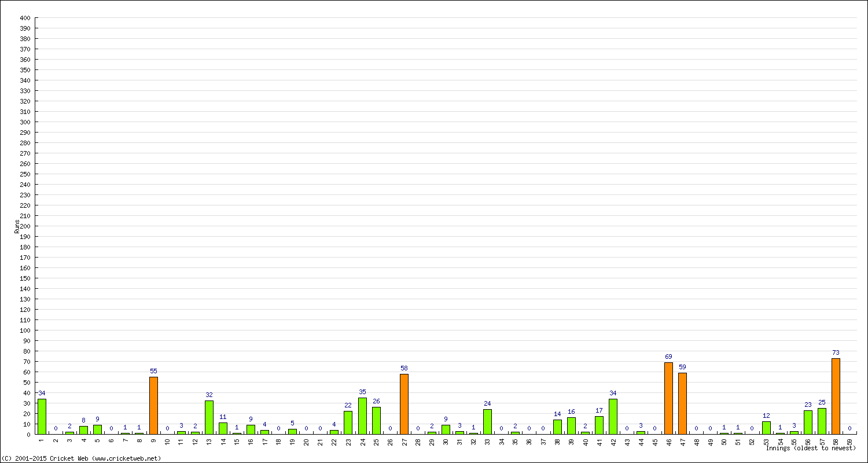This screenshot has width=868, height=463.
Task: Select the green bar labeled 22
Action: click(348, 422)
